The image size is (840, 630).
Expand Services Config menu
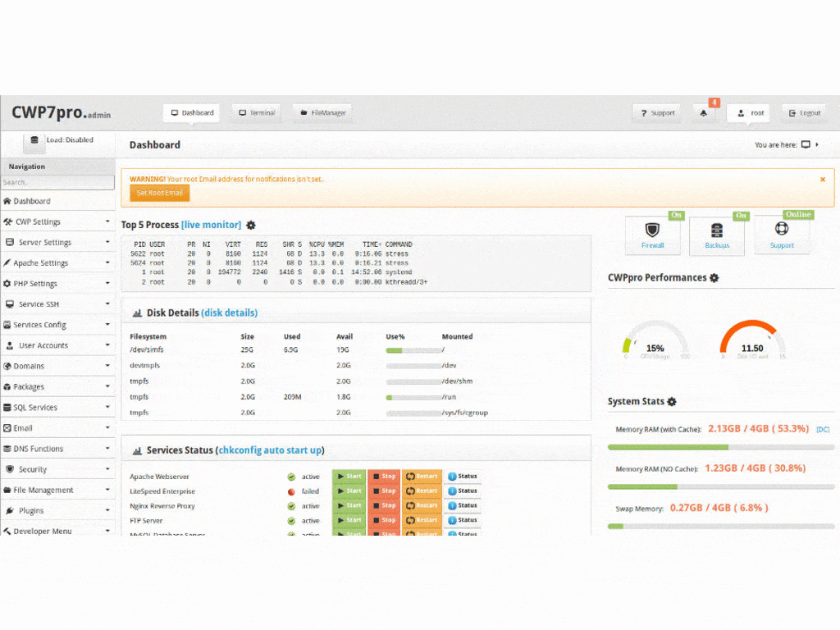pos(58,325)
